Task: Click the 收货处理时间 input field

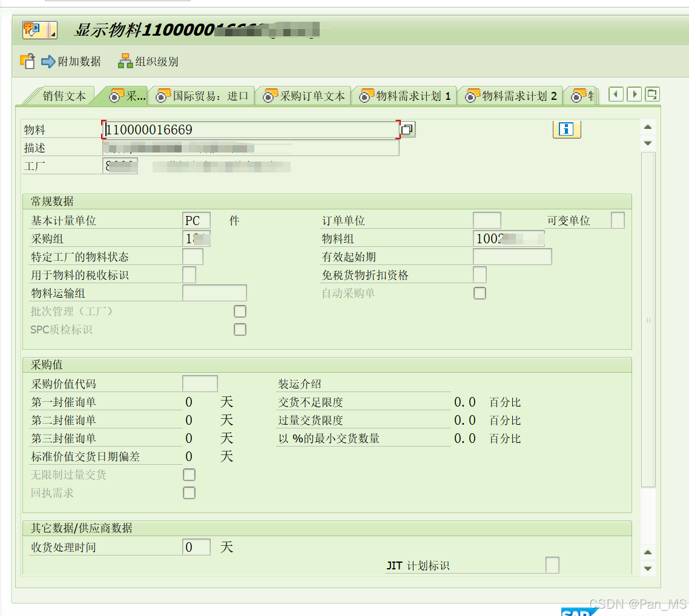Action: 196,546
